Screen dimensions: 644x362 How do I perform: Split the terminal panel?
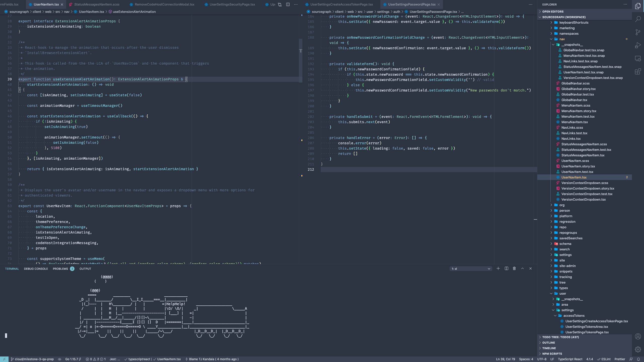(506, 268)
